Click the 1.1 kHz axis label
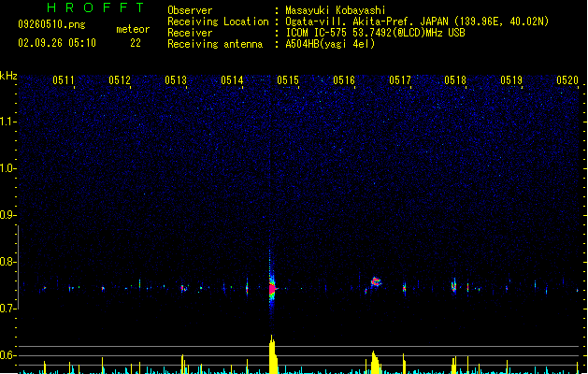The image size is (588, 374). pos(7,122)
